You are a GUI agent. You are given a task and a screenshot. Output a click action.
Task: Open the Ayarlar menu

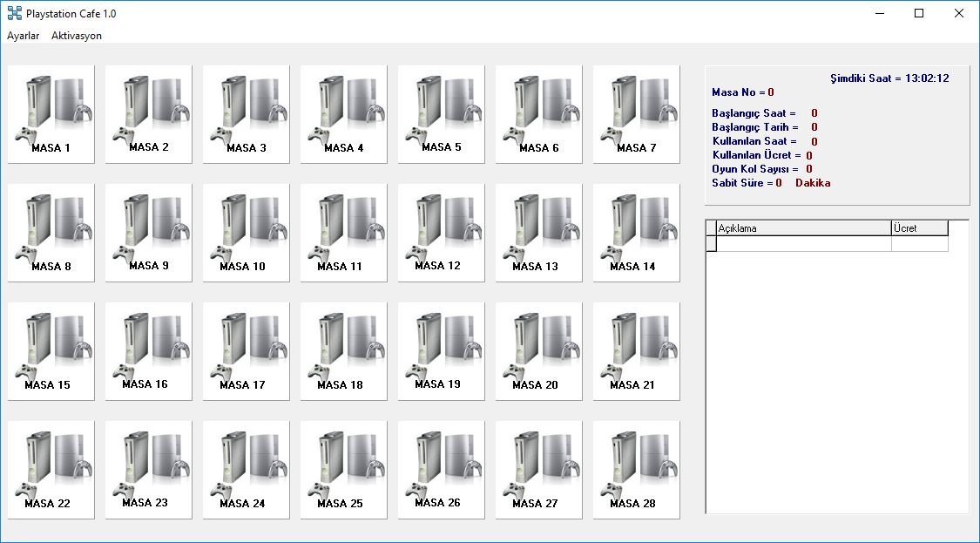pos(24,36)
